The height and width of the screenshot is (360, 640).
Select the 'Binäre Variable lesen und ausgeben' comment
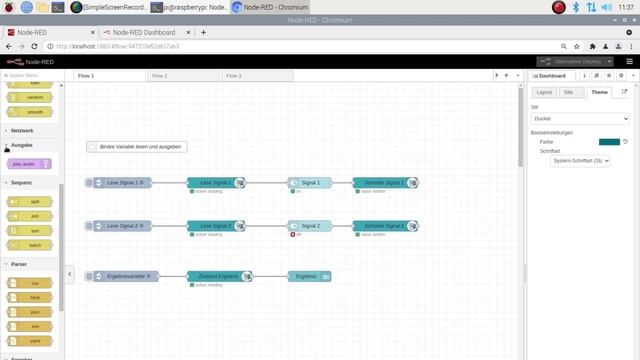coord(137,147)
